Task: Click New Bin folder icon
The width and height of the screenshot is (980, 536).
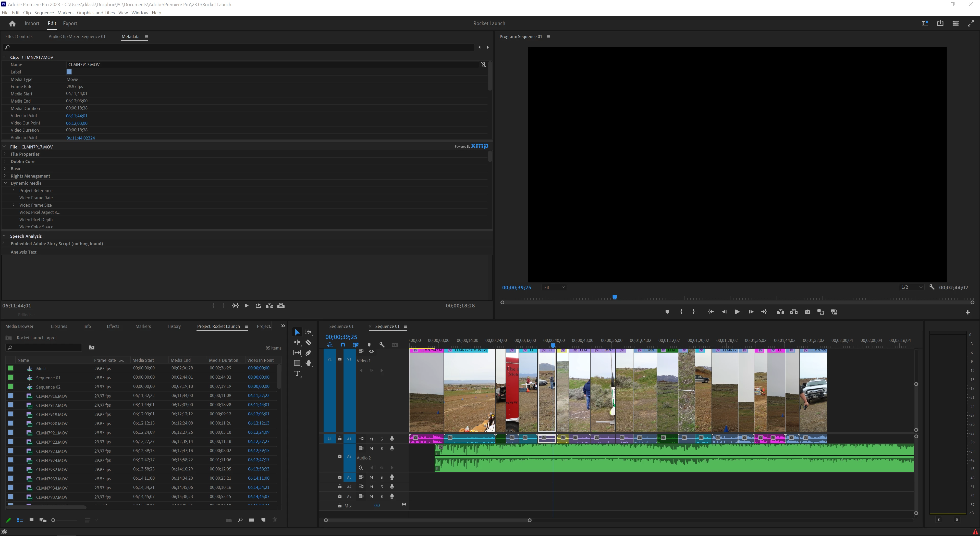Action: click(x=251, y=520)
